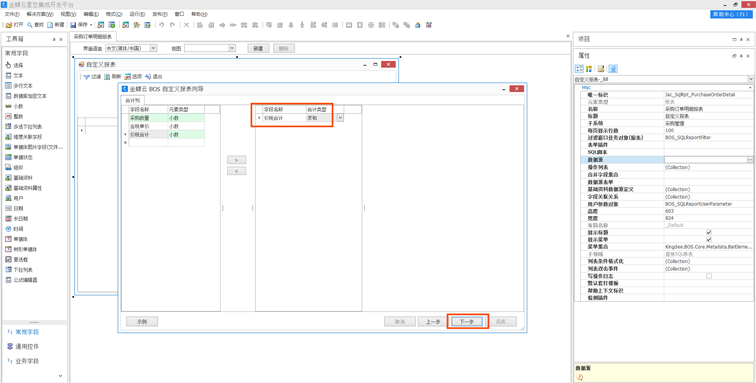Toggle the 显示标题 checkbox
Image resolution: width=756 pixels, height=383 pixels.
coord(709,233)
